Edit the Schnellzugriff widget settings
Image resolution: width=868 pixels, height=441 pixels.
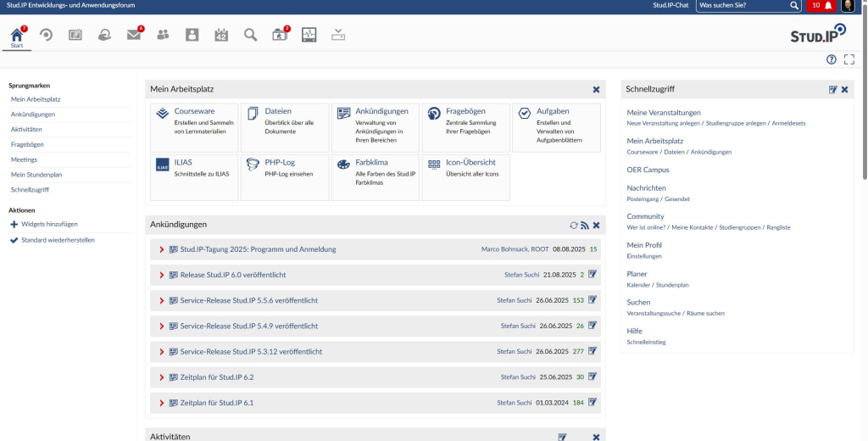coord(832,89)
